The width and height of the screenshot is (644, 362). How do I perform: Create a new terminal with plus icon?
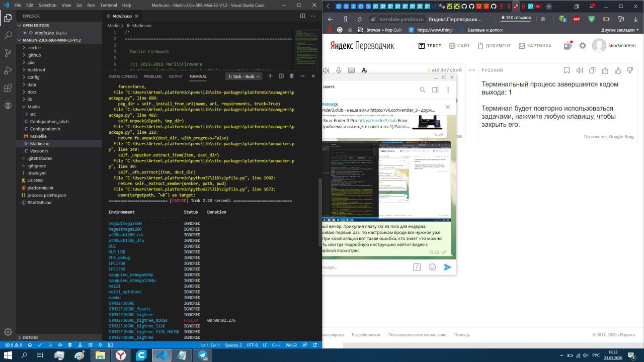(270, 76)
